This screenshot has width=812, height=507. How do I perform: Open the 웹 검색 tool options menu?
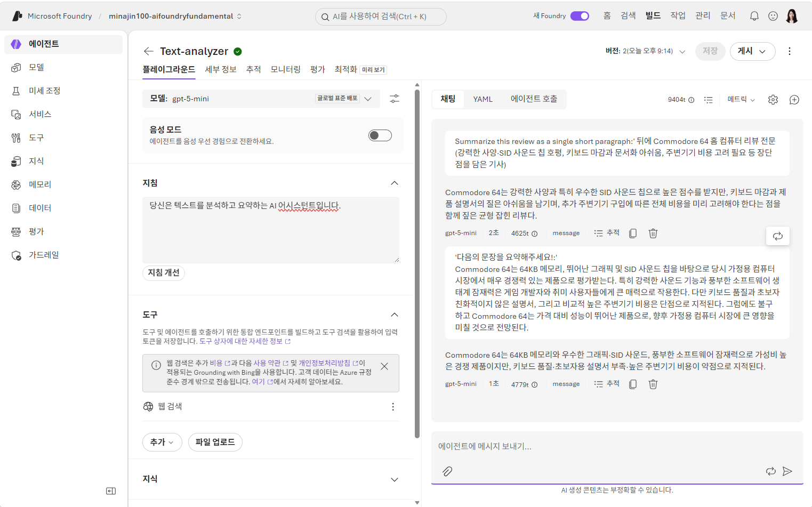pyautogui.click(x=393, y=407)
